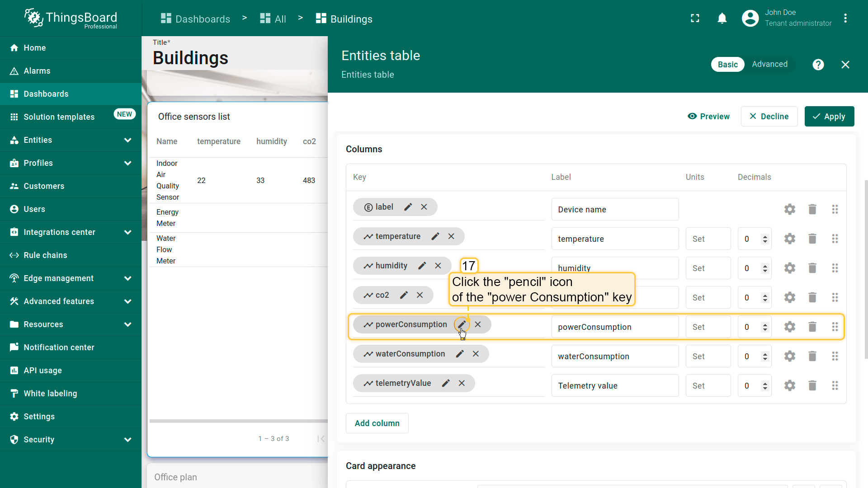Toggle fullscreen mode icon
This screenshot has height=488, width=868.
(695, 19)
